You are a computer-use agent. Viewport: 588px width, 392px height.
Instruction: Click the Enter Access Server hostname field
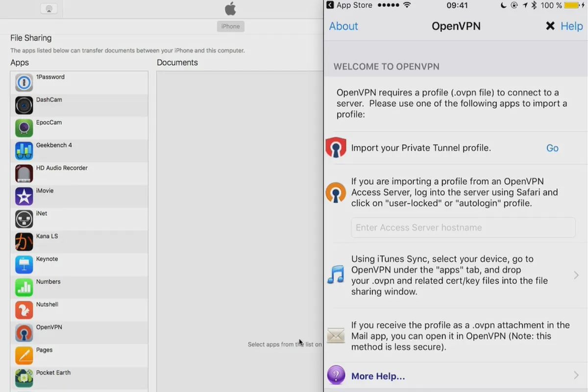tap(463, 227)
